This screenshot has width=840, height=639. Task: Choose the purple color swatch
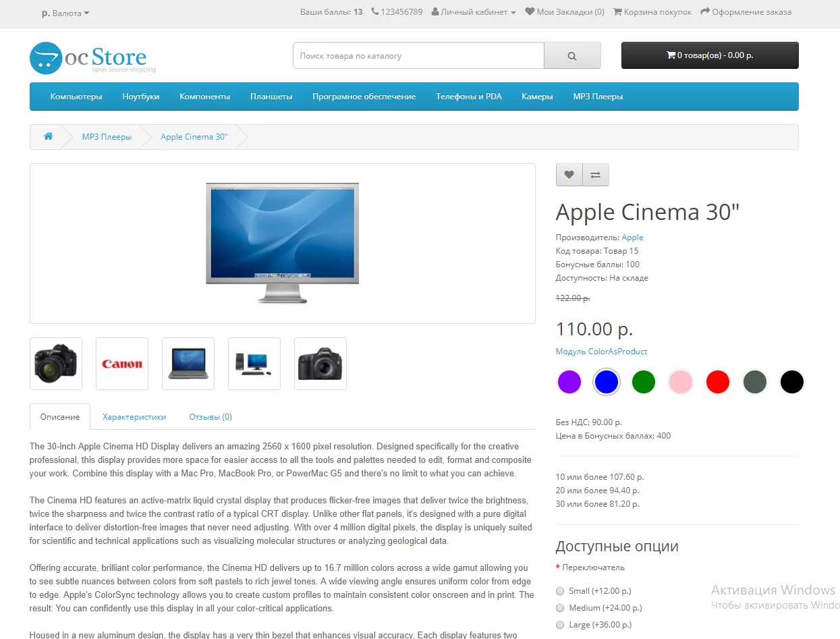[x=569, y=382]
